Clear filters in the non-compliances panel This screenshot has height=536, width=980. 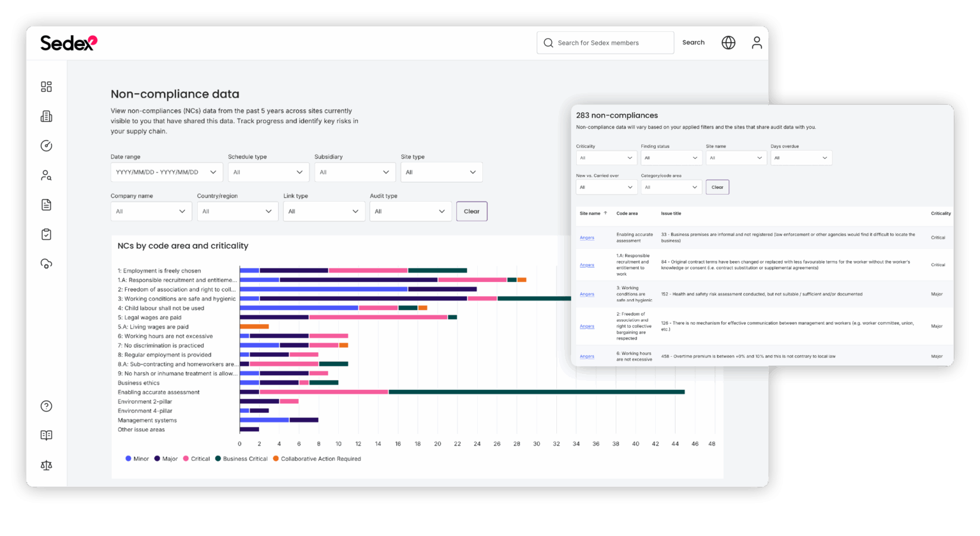tap(717, 187)
